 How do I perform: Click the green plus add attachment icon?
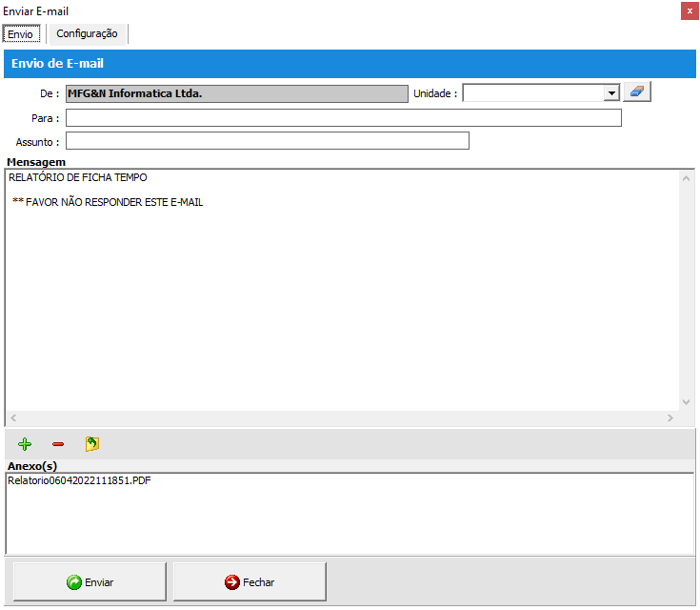pos(25,444)
